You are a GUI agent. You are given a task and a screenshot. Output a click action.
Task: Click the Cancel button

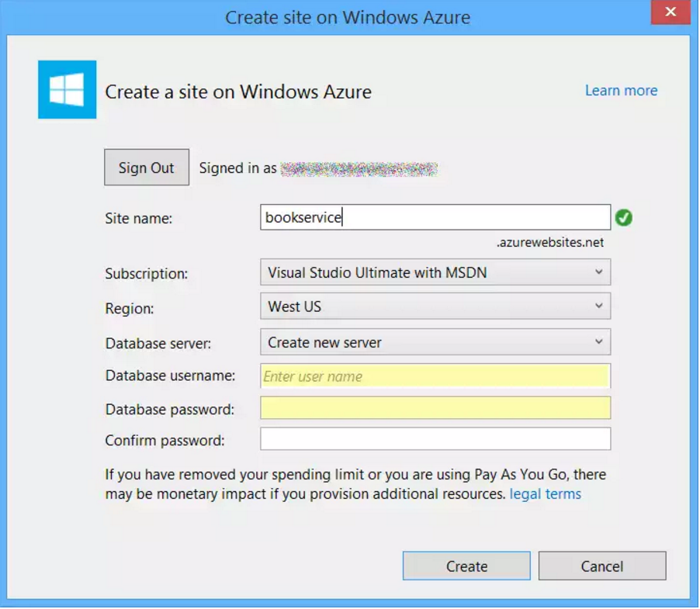(602, 566)
